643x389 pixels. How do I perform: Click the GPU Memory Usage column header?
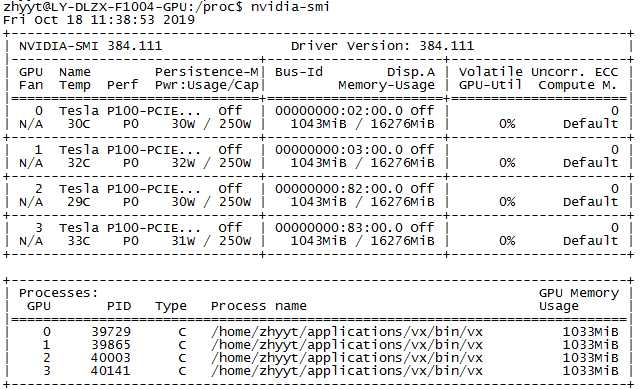(579, 299)
